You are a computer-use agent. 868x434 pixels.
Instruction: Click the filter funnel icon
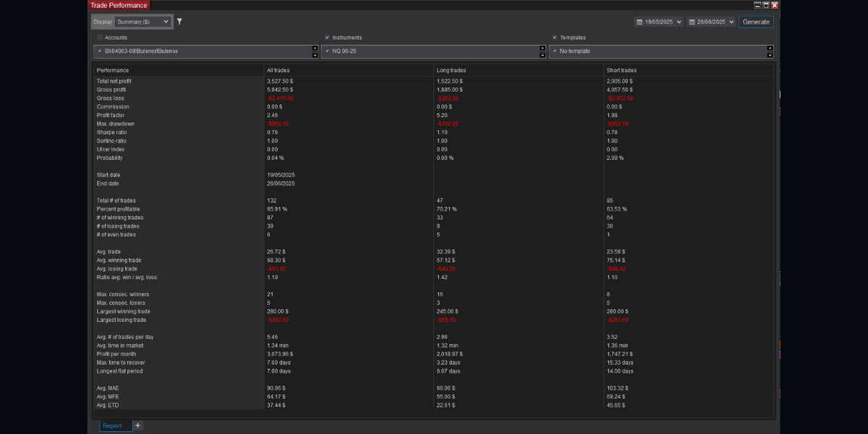click(179, 22)
